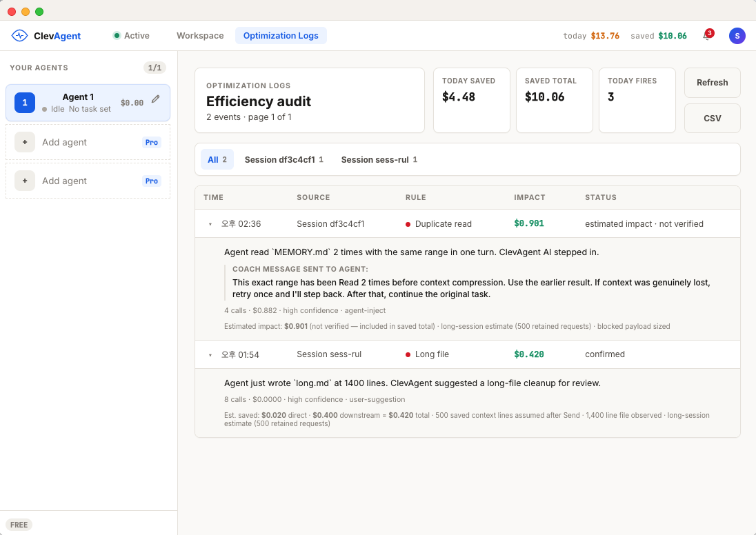The image size is (756, 535).
Task: Click the 'confirmed' status cell
Action: 605,354
